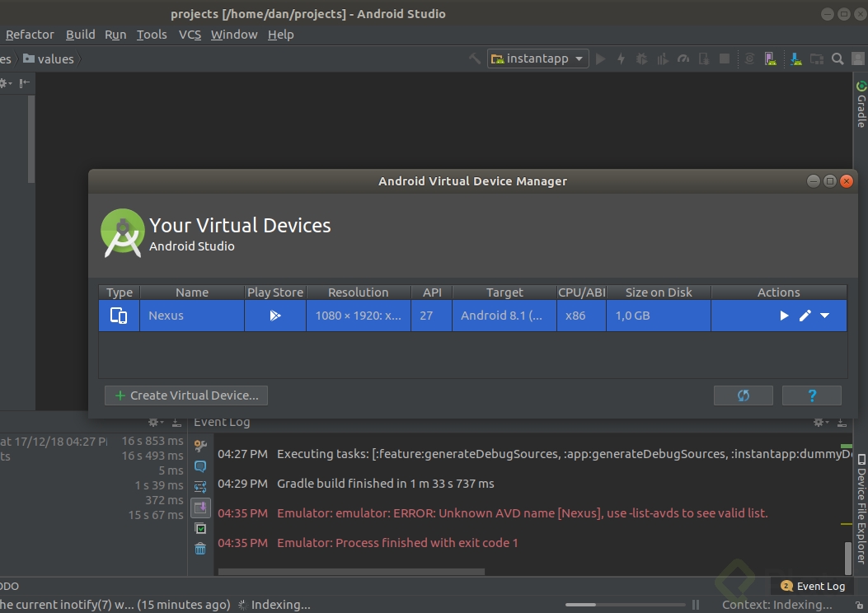Open the Build menu
The image size is (868, 613).
(x=81, y=35)
